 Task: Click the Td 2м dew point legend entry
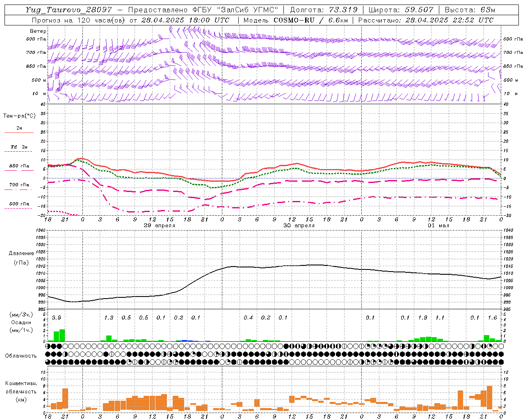[19, 147]
